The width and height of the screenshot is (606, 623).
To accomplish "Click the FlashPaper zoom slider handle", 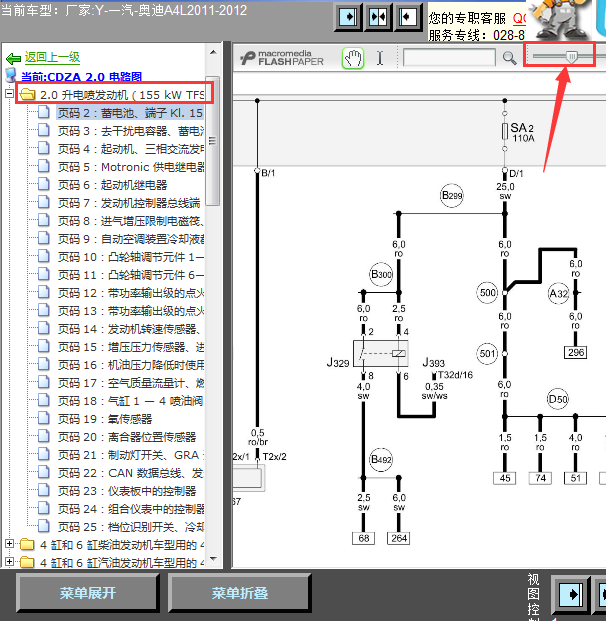I will [x=572, y=57].
